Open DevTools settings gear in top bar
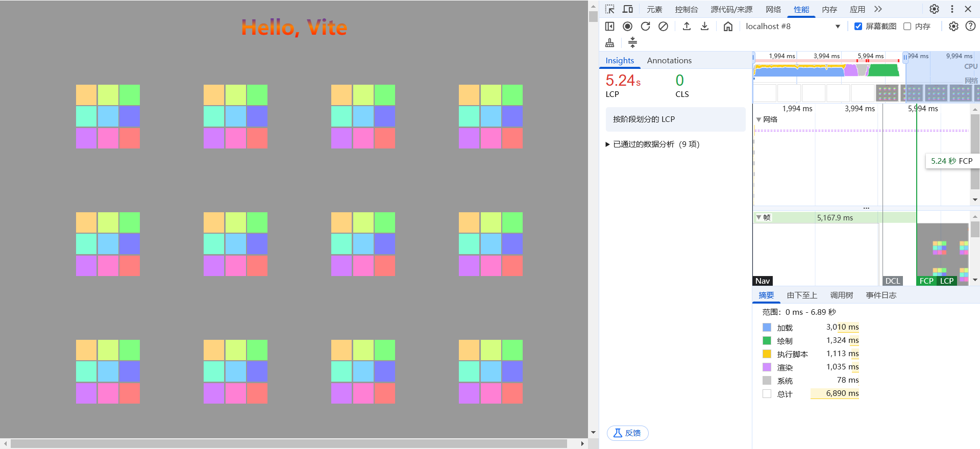The width and height of the screenshot is (980, 449). pyautogui.click(x=934, y=9)
